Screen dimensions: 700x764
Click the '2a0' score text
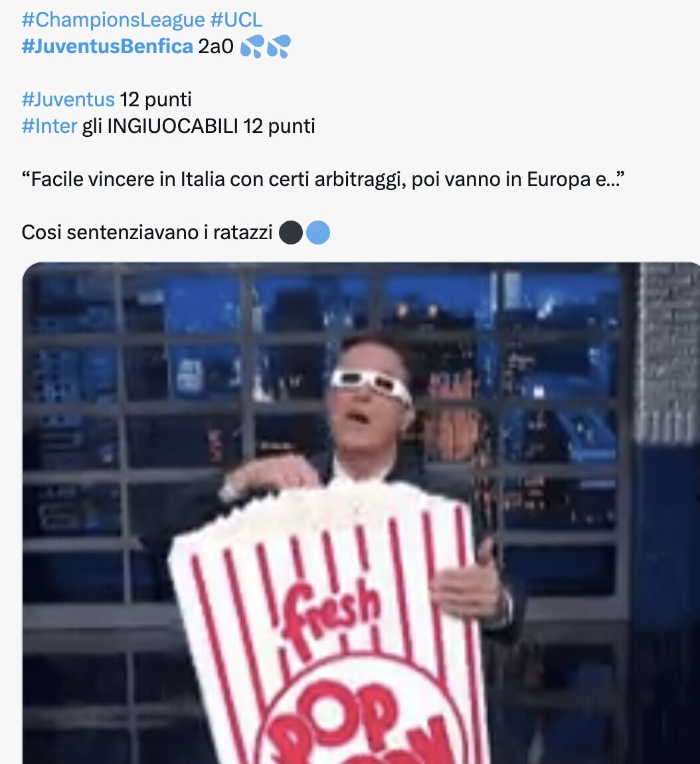pyautogui.click(x=216, y=47)
